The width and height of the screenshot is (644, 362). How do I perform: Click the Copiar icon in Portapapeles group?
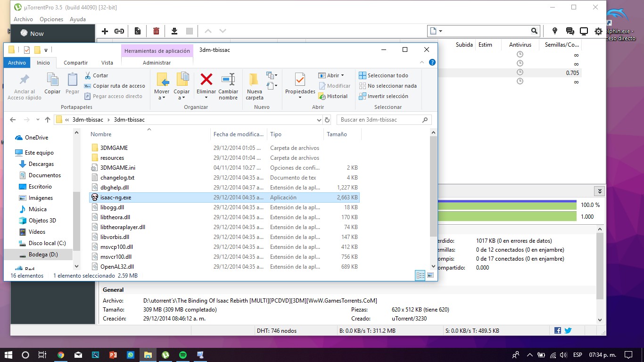point(52,79)
